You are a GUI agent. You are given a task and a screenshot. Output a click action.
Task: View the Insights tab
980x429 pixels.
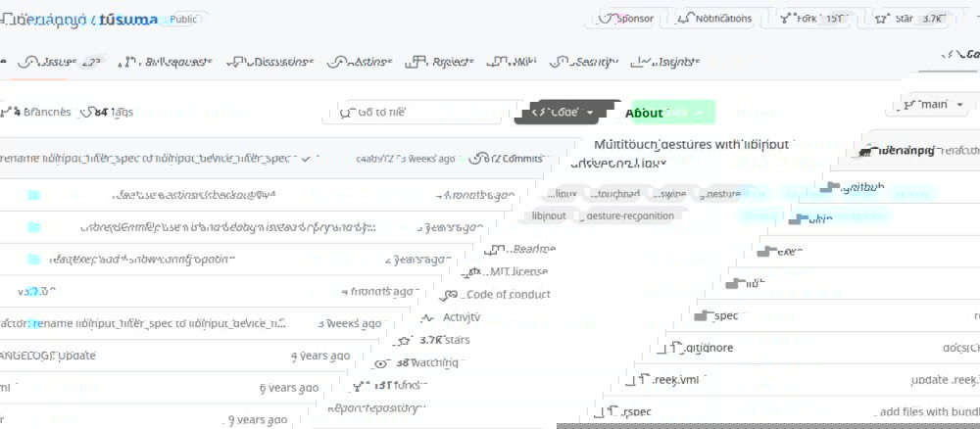click(x=666, y=62)
